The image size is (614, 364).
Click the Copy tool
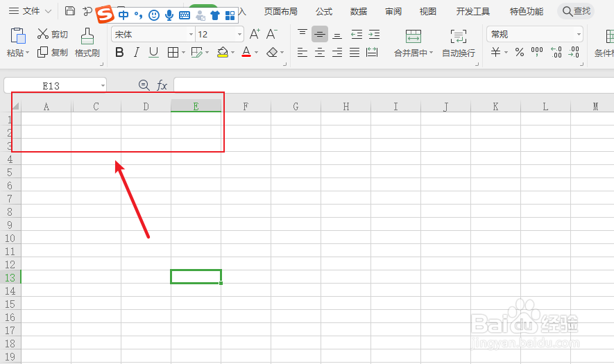pos(53,52)
